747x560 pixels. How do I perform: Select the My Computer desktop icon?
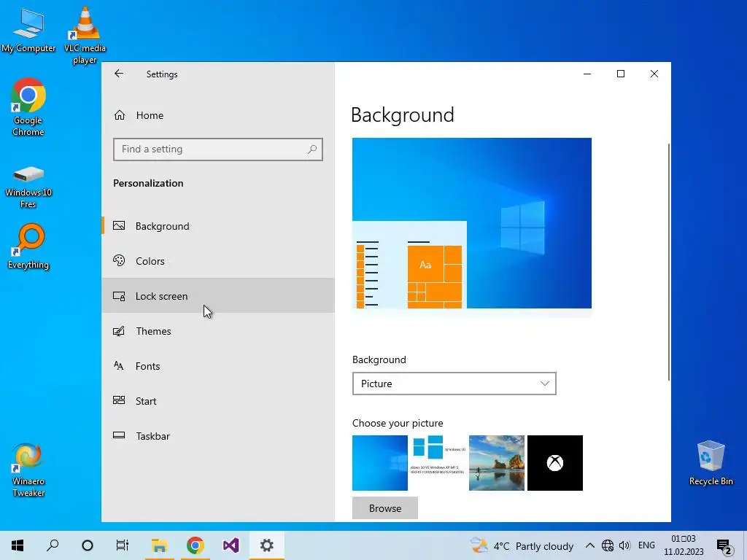coord(28,31)
